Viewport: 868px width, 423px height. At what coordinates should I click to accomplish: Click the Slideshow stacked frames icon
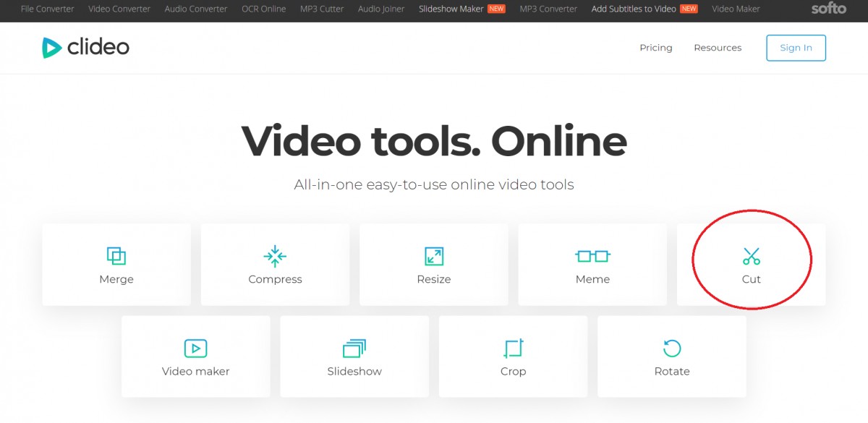click(x=354, y=349)
